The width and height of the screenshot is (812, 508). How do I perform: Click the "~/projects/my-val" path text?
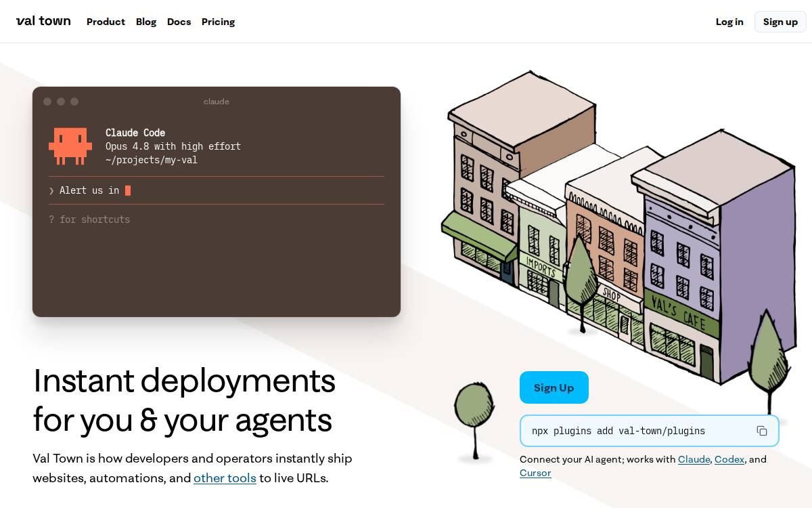[x=152, y=160]
